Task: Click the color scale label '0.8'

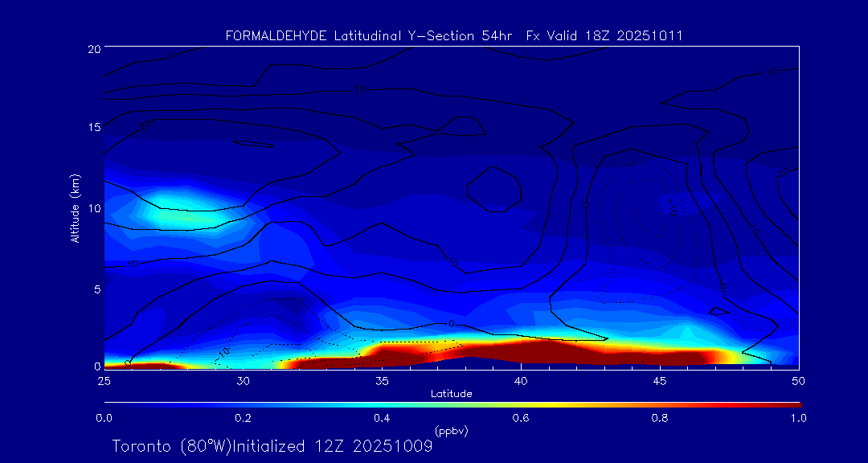Action: (x=660, y=418)
